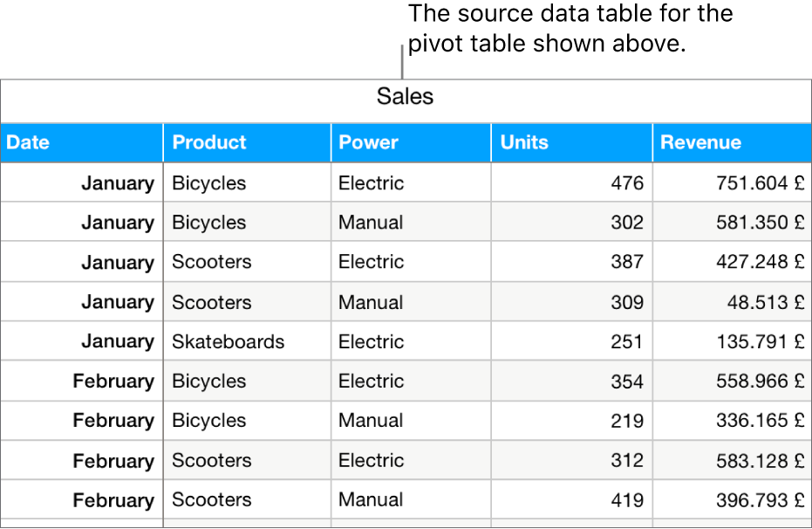812x529 pixels.
Task: Click the first January date cell
Action: coord(81,183)
